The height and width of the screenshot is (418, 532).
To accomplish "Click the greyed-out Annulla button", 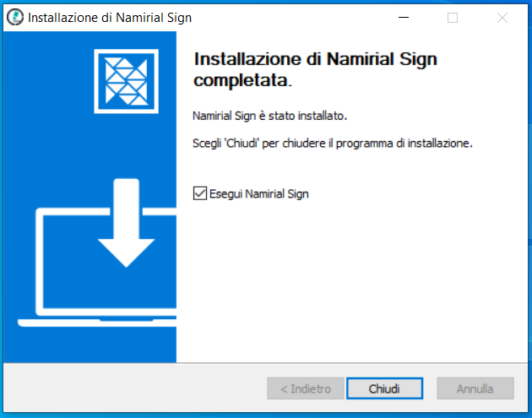I will pos(475,388).
